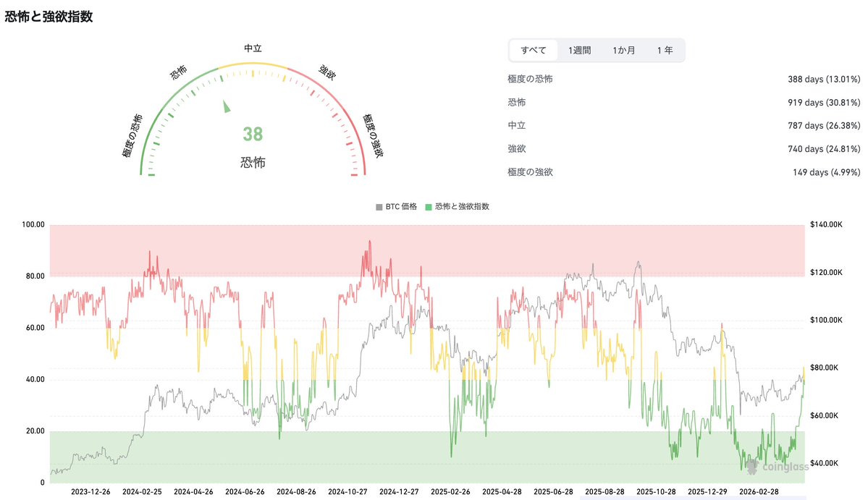Viewport: 868px width, 500px height.
Task: Click the gauge needle pointer
Action: click(x=226, y=106)
